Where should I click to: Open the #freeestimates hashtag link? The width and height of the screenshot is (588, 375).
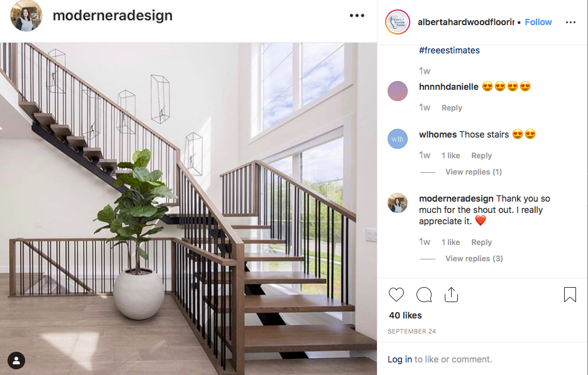(x=449, y=50)
